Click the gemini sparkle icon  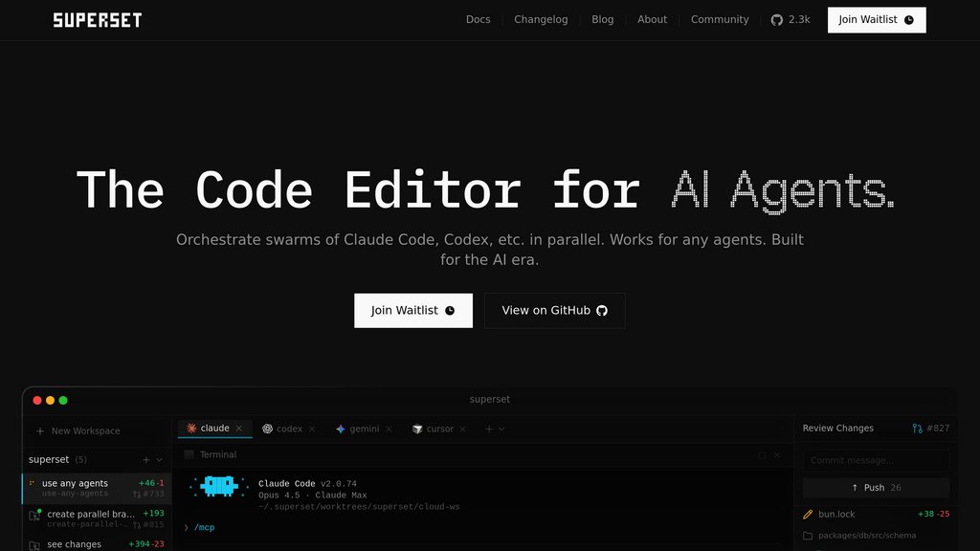pos(341,430)
